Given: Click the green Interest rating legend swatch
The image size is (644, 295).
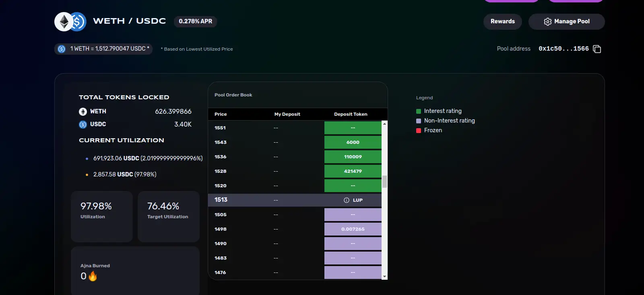Looking at the screenshot, I should 419,111.
